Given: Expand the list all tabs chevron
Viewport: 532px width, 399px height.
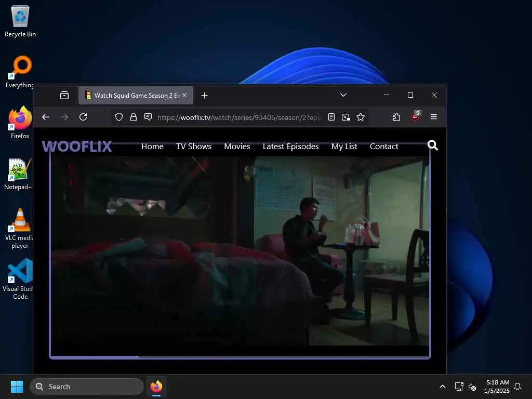Looking at the screenshot, I should [343, 95].
